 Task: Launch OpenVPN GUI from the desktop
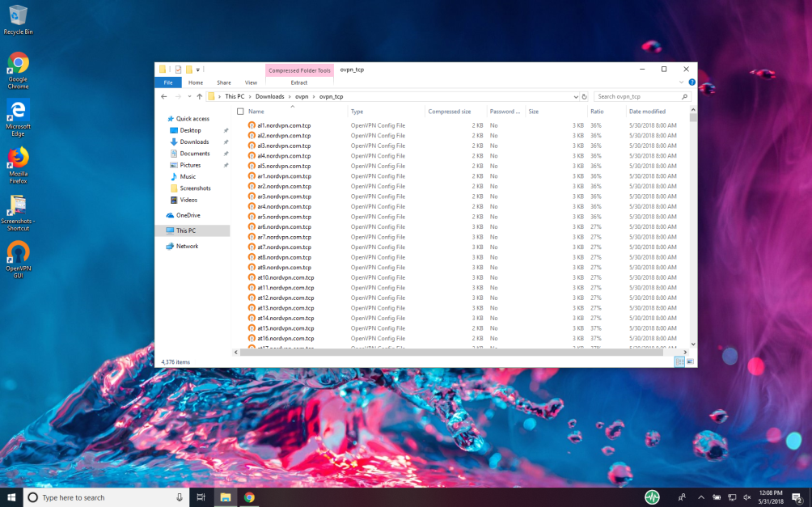(x=18, y=260)
